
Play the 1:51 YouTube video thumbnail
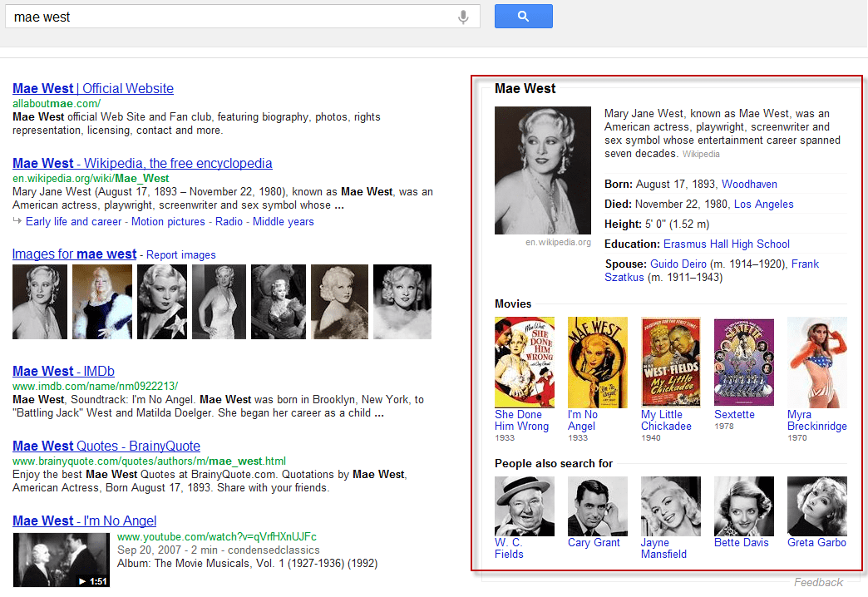[62, 560]
